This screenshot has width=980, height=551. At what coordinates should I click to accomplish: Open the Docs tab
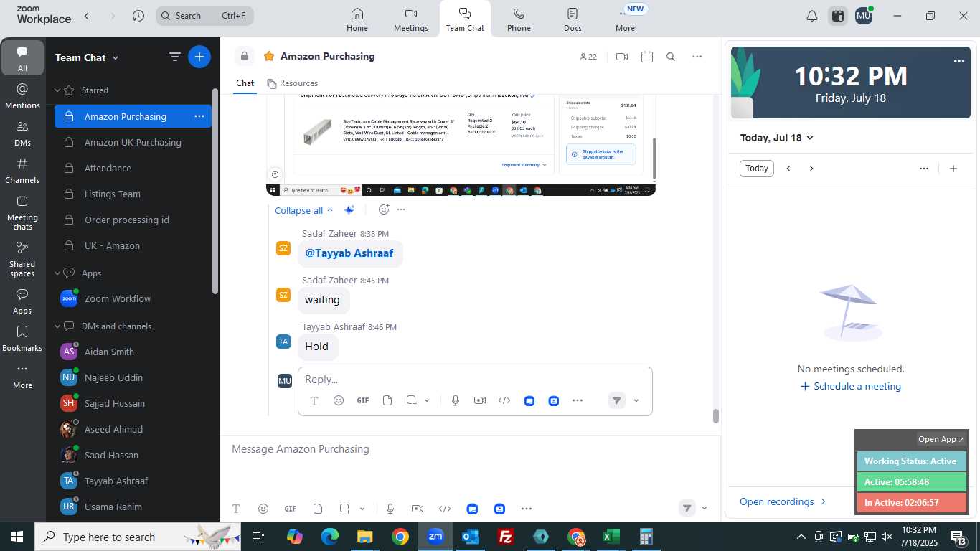[573, 19]
